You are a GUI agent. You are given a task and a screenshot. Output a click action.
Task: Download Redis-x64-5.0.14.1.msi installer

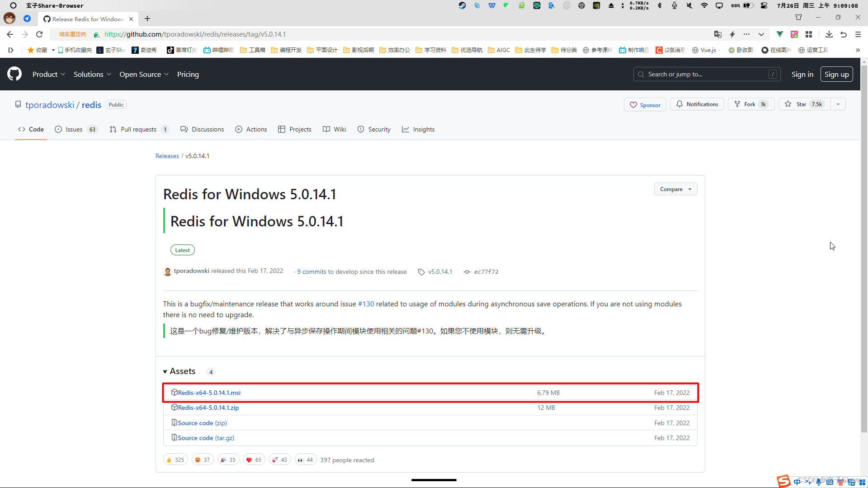pos(209,392)
